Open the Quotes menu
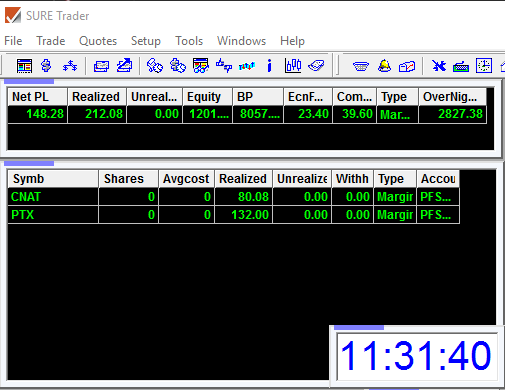This screenshot has height=390, width=505. 98,41
